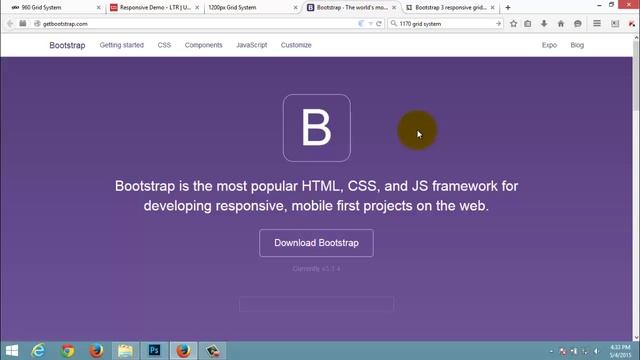
Task: Reload the page with the refresh icon
Action: point(379,24)
